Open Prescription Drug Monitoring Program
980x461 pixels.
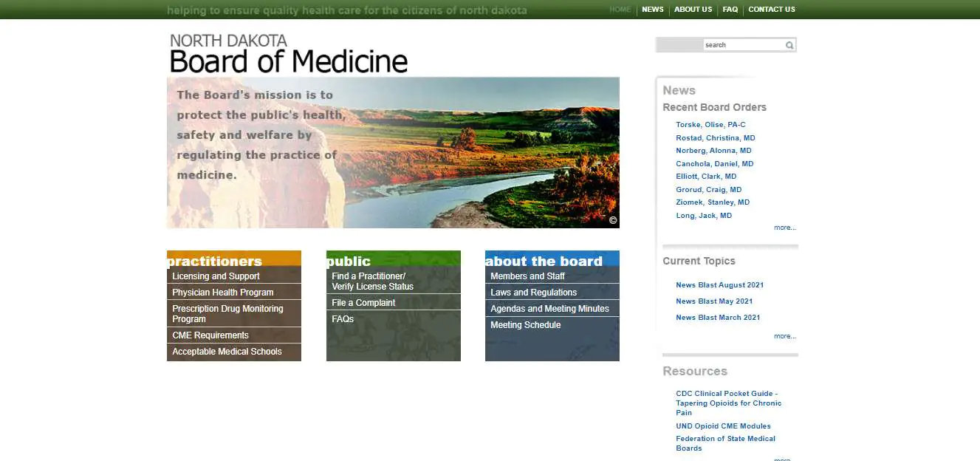(x=225, y=313)
